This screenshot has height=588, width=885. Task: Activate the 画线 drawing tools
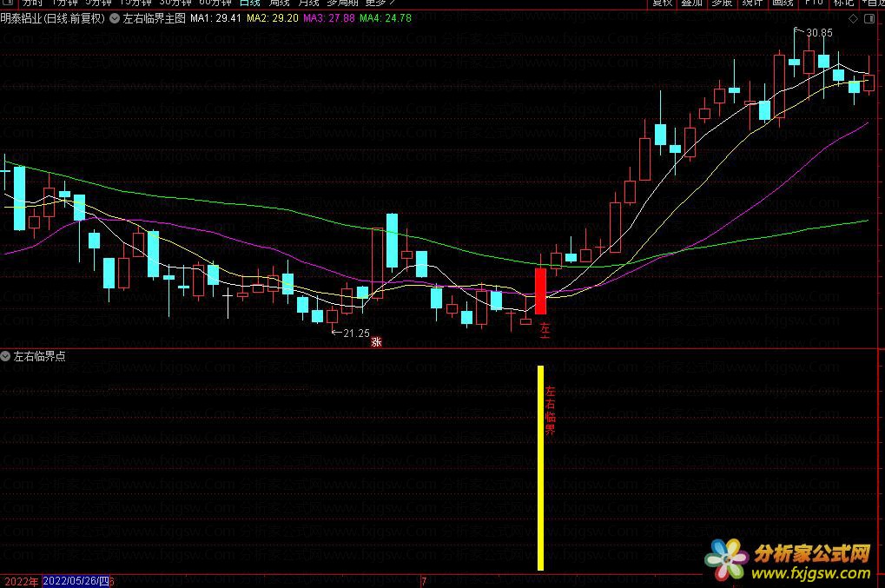783,3
